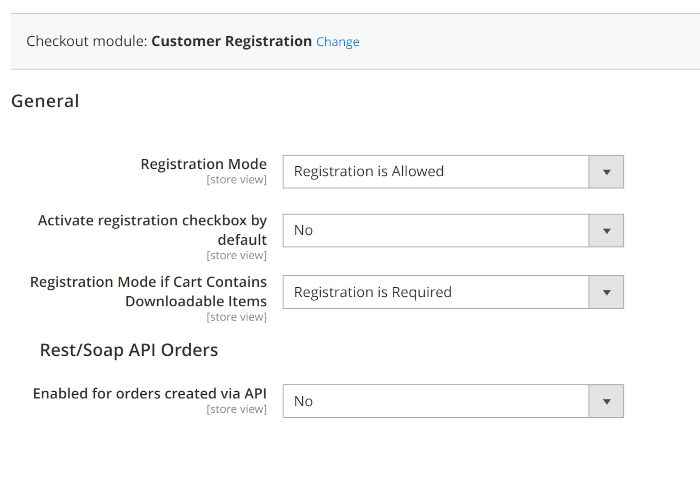Image resolution: width=700 pixels, height=500 pixels.
Task: Click arrow icon of Activate registration checkbox dropdown
Action: 606,230
